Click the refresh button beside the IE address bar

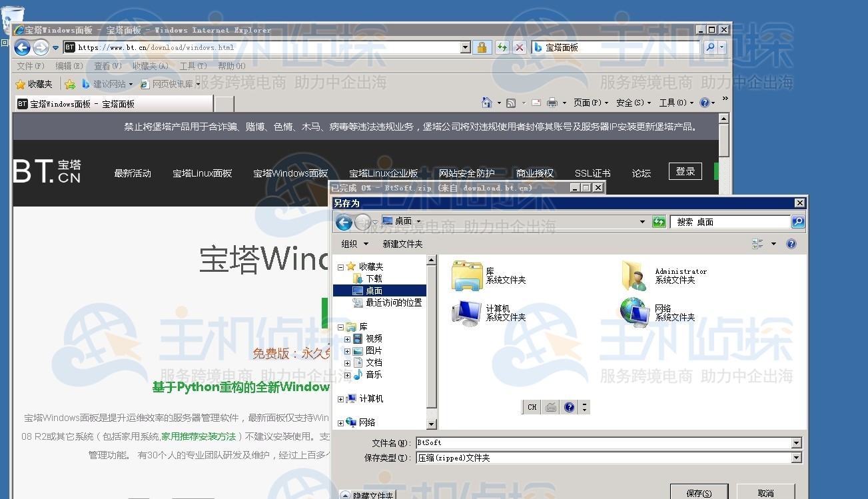coord(502,47)
